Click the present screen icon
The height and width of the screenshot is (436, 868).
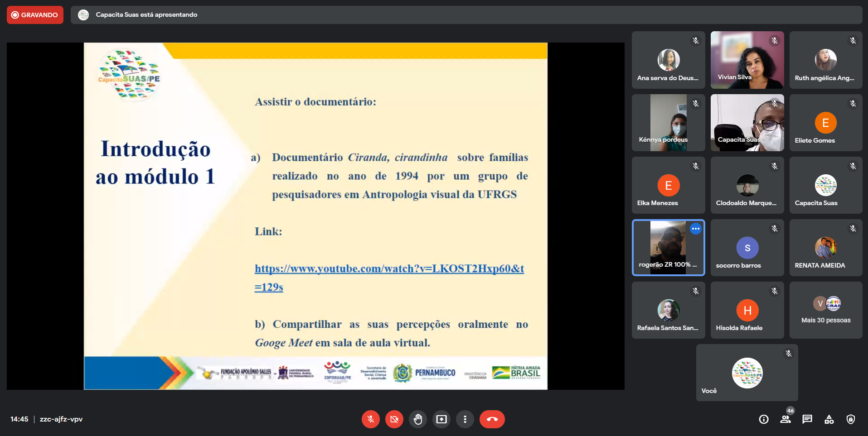[x=441, y=419]
